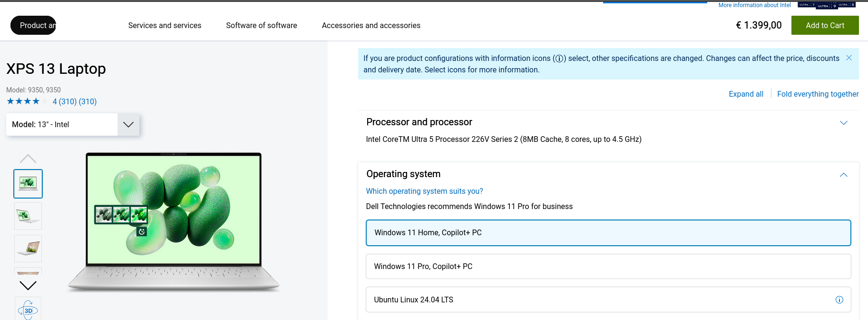
Task: Click the main XPS 13 laptop image
Action: tap(174, 221)
